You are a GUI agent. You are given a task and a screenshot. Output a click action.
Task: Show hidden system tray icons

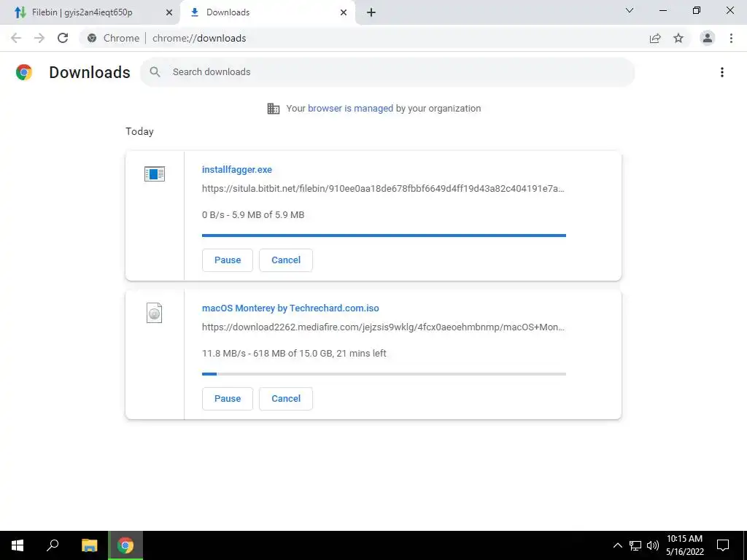point(617,545)
